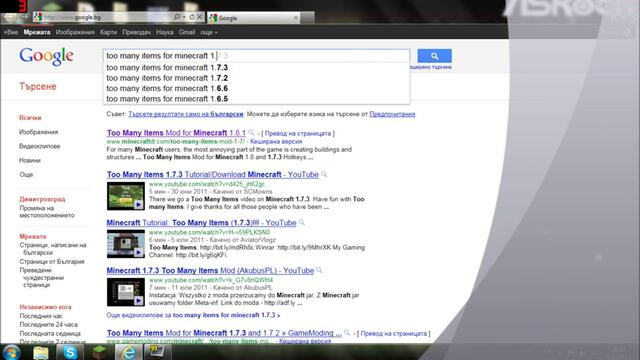The image size is (640, 360).
Task: Click 'Превод на страницата' next to GameModing result
Action: pyautogui.click(x=393, y=333)
